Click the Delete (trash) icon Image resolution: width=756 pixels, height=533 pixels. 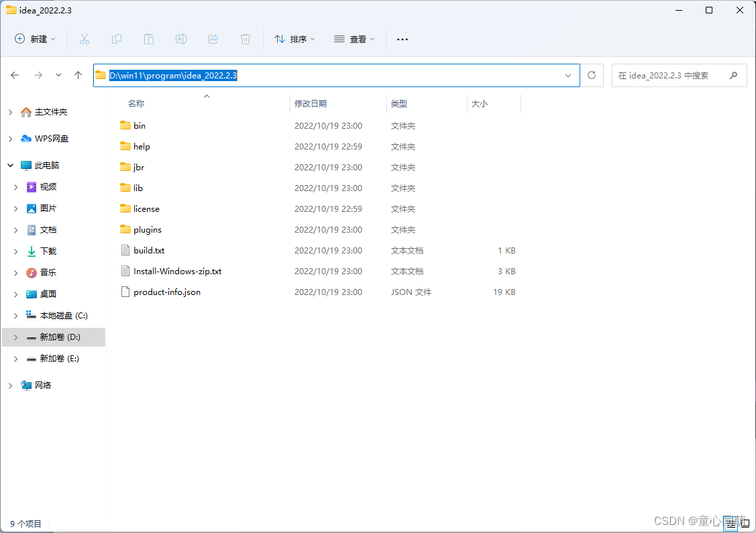245,39
